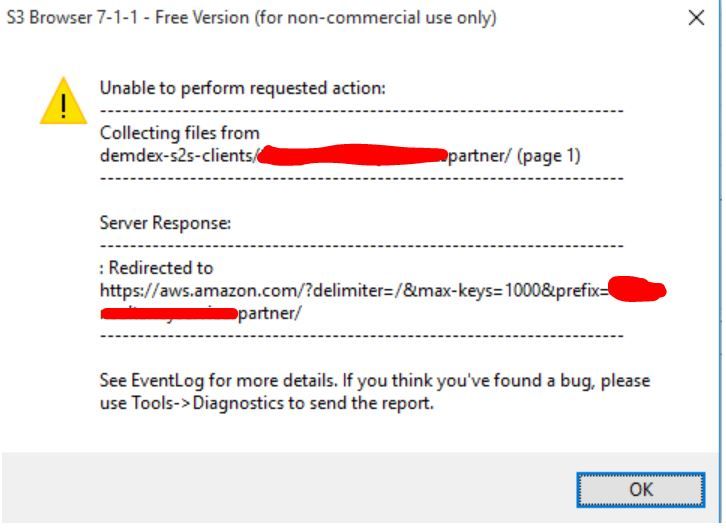Click the red redaction after 'prefix='
Image resolution: width=726 pixels, height=529 pixels.
point(637,290)
